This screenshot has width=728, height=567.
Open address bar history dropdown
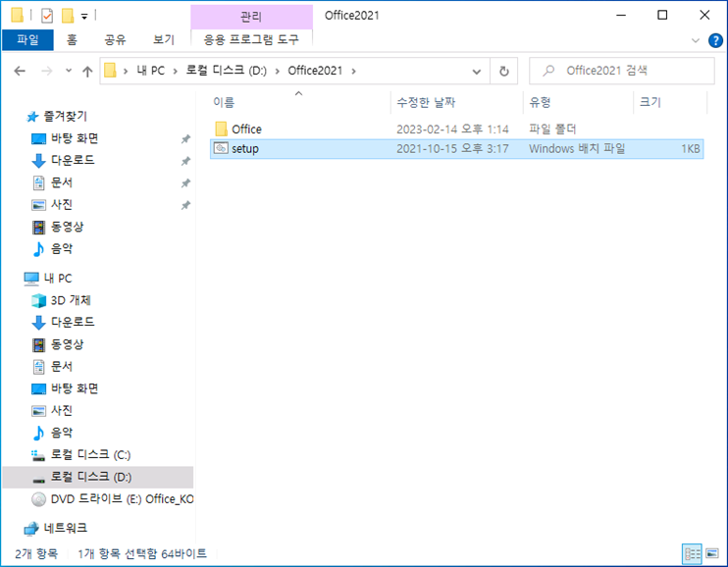point(477,72)
